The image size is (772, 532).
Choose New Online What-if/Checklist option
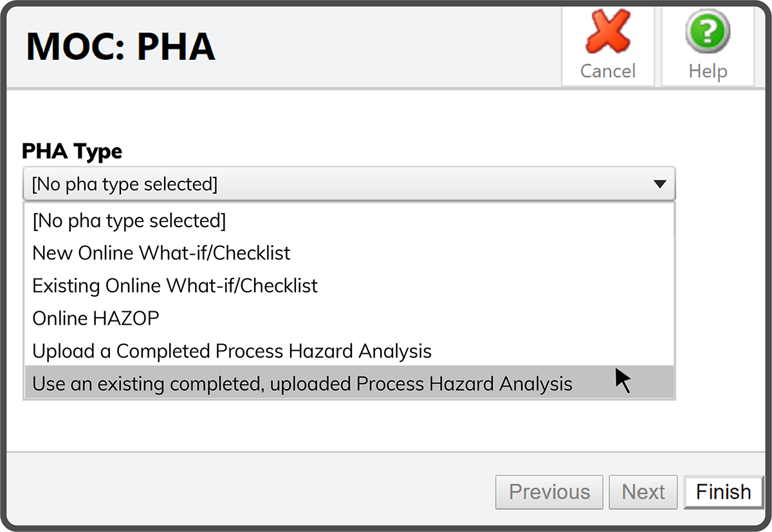point(161,253)
